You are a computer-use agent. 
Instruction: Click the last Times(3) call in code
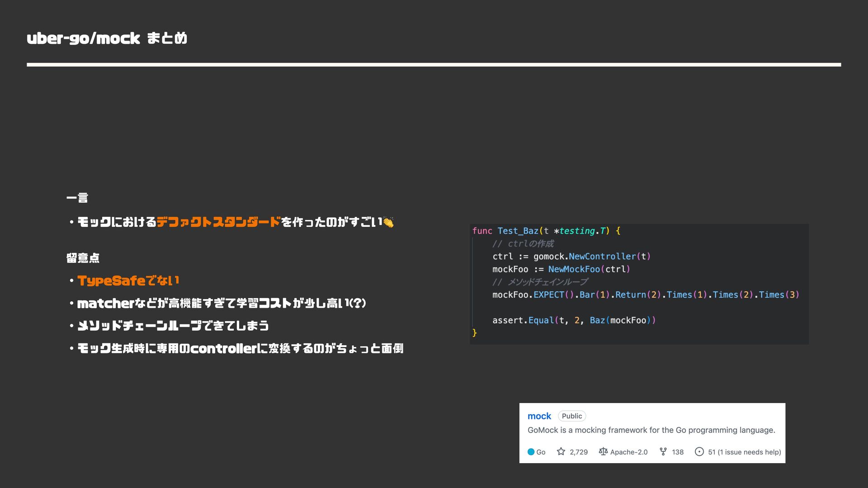pyautogui.click(x=779, y=295)
